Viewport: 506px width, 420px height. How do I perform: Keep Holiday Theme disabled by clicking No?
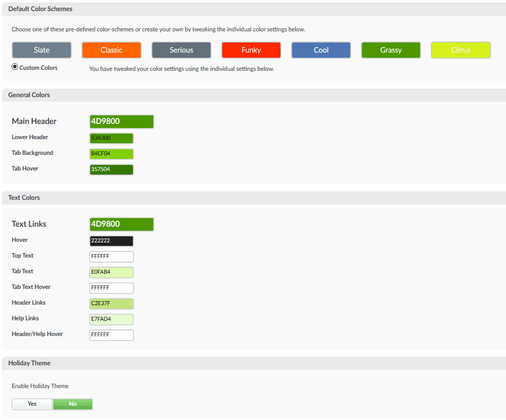pyautogui.click(x=72, y=404)
